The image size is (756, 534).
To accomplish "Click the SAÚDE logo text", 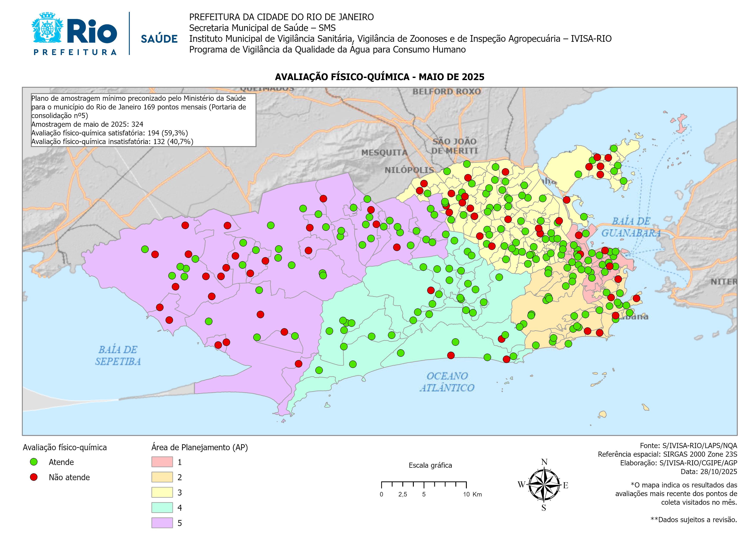I will tap(159, 39).
